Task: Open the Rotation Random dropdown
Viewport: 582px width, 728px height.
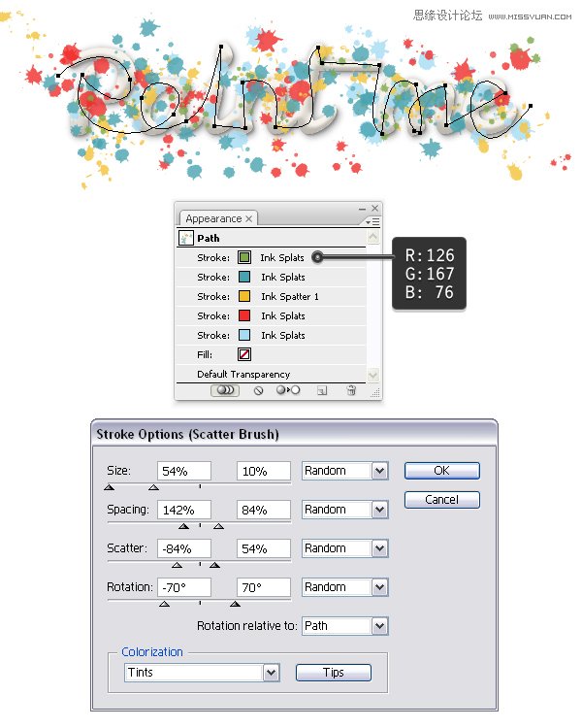Action: coord(345,587)
